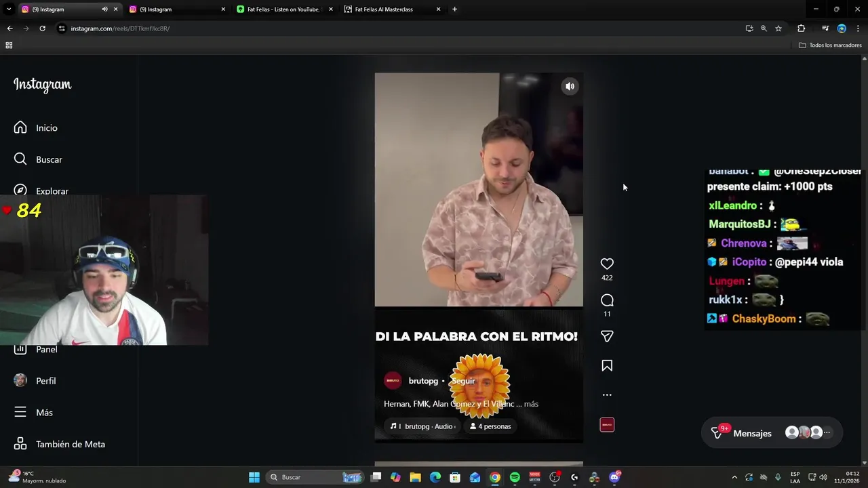Screen dimensions: 868x488
Task: Open the red audio thumbnail beside the reel
Action: (607, 425)
